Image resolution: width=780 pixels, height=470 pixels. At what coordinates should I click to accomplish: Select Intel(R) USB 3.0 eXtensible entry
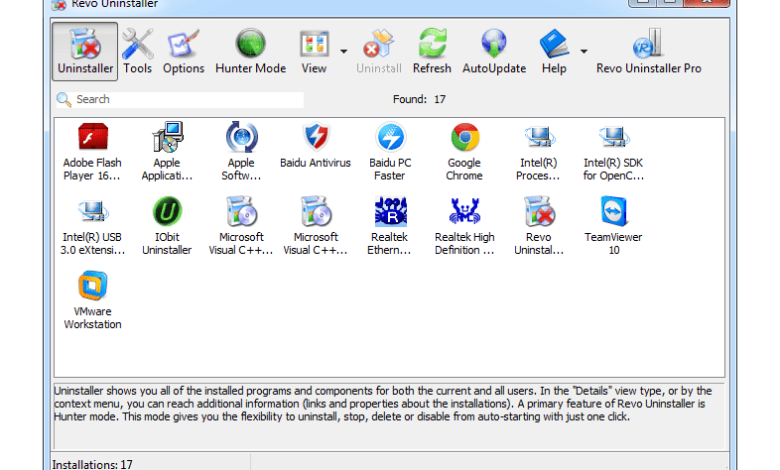click(93, 226)
